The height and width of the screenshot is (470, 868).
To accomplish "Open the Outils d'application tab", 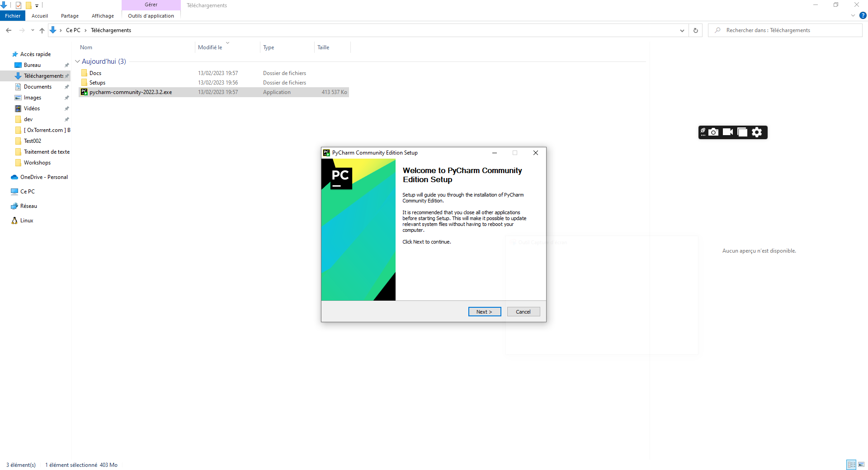I will (x=151, y=16).
